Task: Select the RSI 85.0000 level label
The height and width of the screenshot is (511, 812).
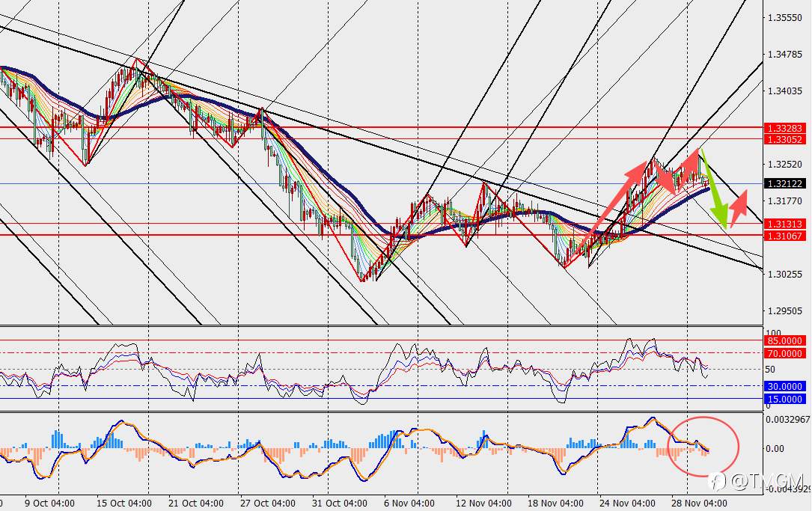Action: [x=784, y=340]
